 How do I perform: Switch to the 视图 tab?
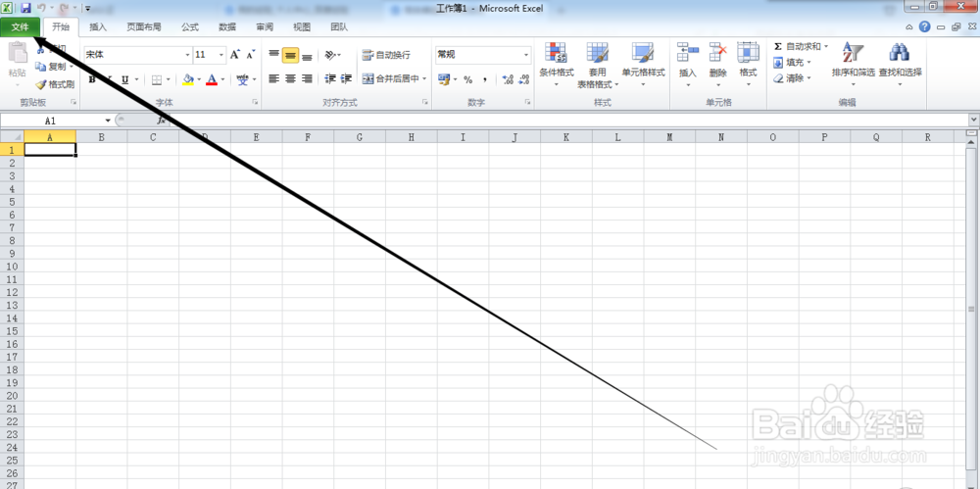coord(302,26)
